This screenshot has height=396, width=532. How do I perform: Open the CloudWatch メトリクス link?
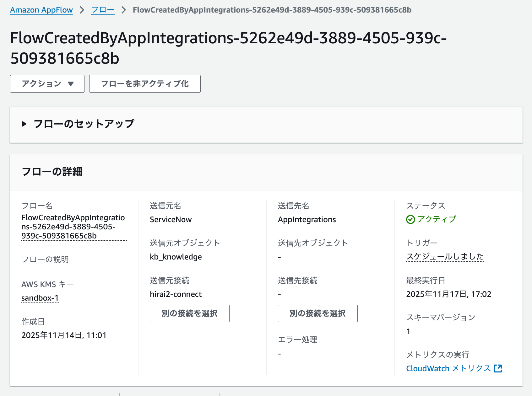coord(448,368)
